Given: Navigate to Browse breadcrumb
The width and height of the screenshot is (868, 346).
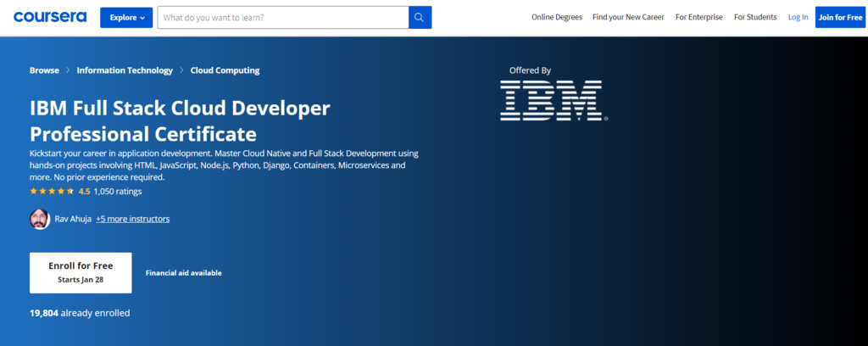Looking at the screenshot, I should pos(44,70).
